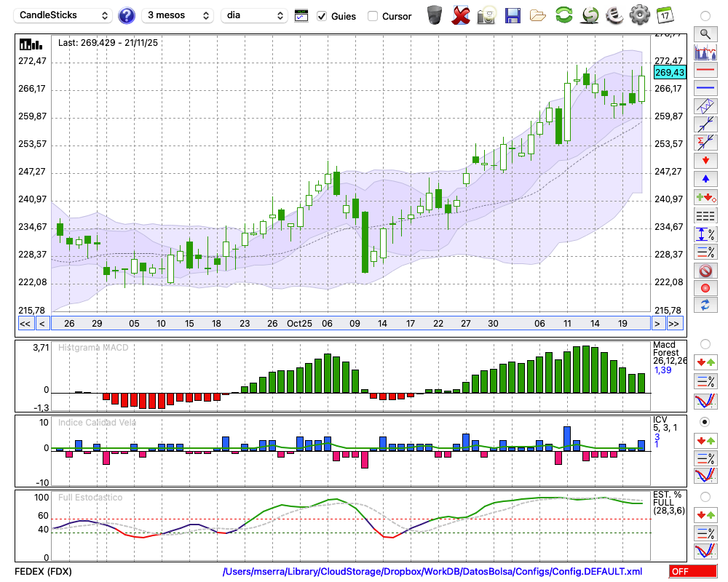Click the highlighted 269,43 price label

pos(670,73)
